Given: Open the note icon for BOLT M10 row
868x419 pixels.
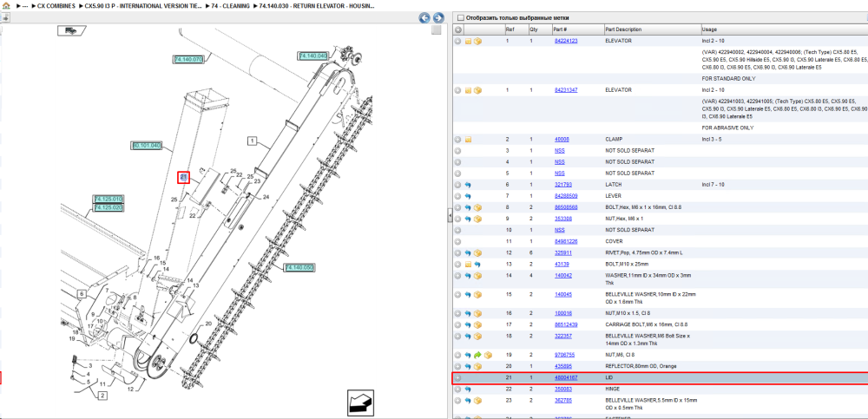Looking at the screenshot, I should (x=469, y=264).
